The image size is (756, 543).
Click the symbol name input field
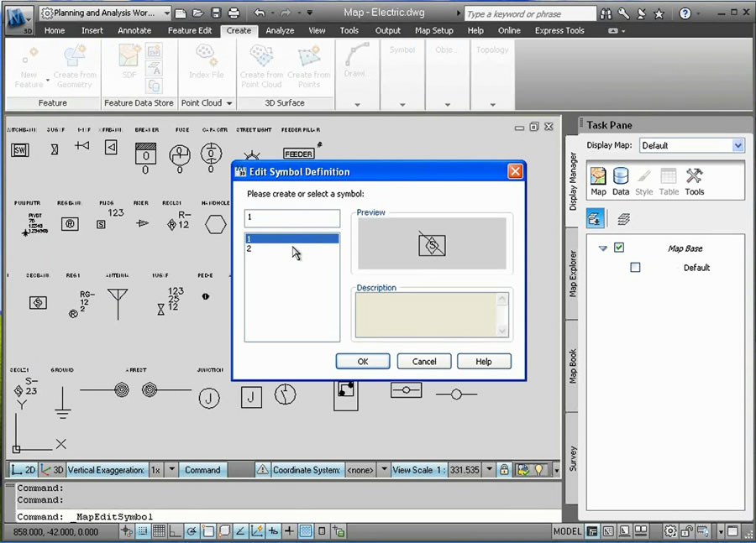click(x=292, y=218)
